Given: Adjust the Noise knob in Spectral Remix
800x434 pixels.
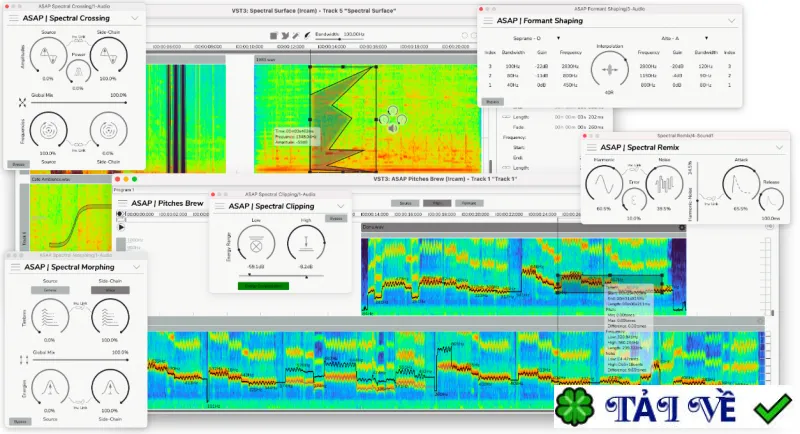Looking at the screenshot, I should 664,184.
